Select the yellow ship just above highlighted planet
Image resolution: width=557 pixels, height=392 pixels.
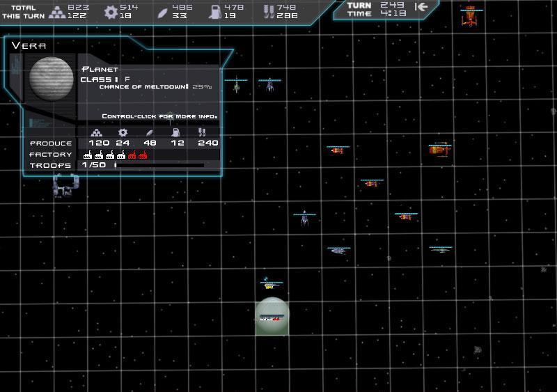(270, 285)
